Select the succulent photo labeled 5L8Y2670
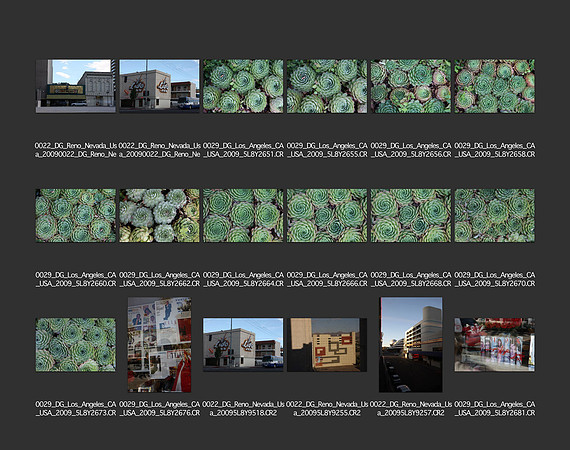570x450 pixels. (x=494, y=216)
